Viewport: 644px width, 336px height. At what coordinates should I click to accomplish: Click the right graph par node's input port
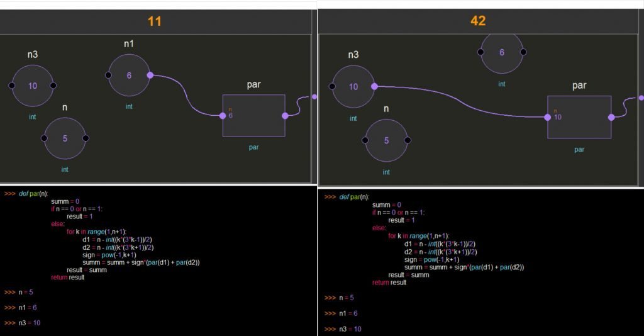tap(547, 117)
